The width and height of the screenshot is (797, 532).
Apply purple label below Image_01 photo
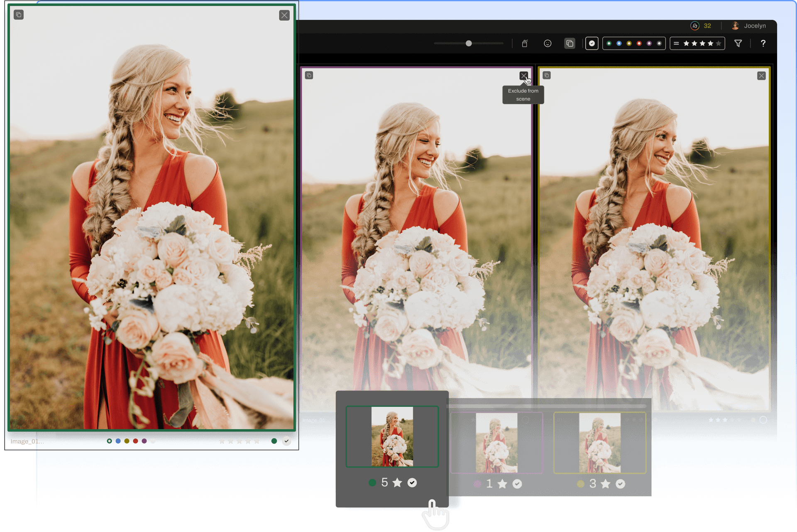(x=144, y=441)
